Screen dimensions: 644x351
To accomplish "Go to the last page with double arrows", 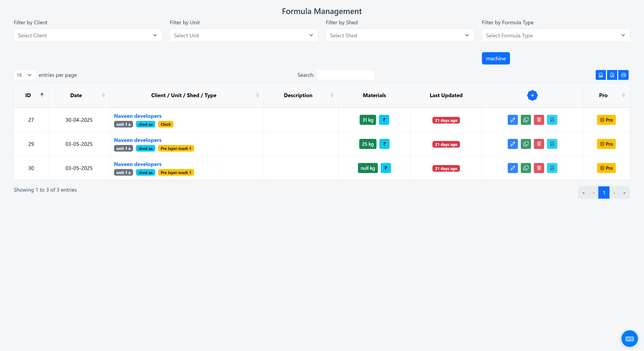I will [624, 192].
